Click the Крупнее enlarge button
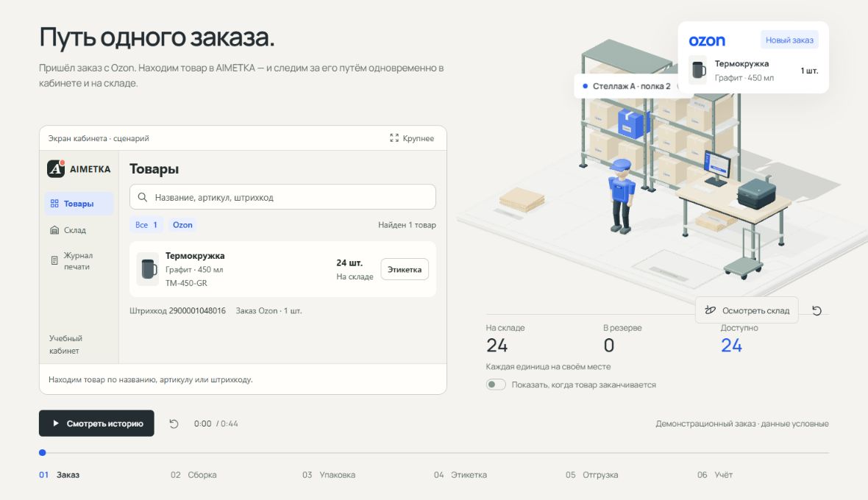 [412, 137]
